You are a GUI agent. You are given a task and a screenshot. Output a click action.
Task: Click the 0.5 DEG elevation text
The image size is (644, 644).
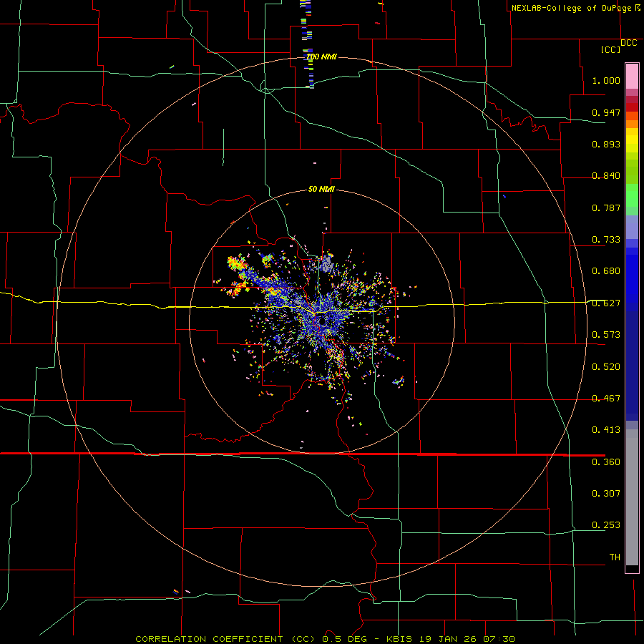pos(345,639)
